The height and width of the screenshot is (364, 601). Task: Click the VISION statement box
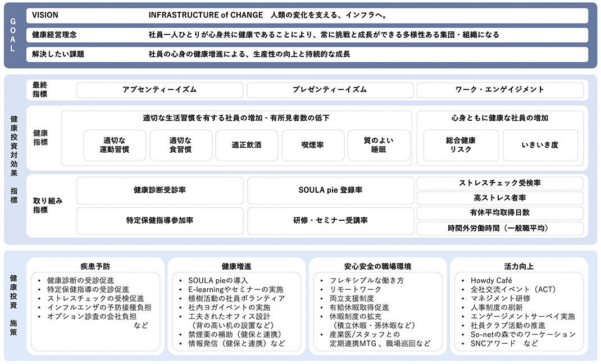[306, 16]
